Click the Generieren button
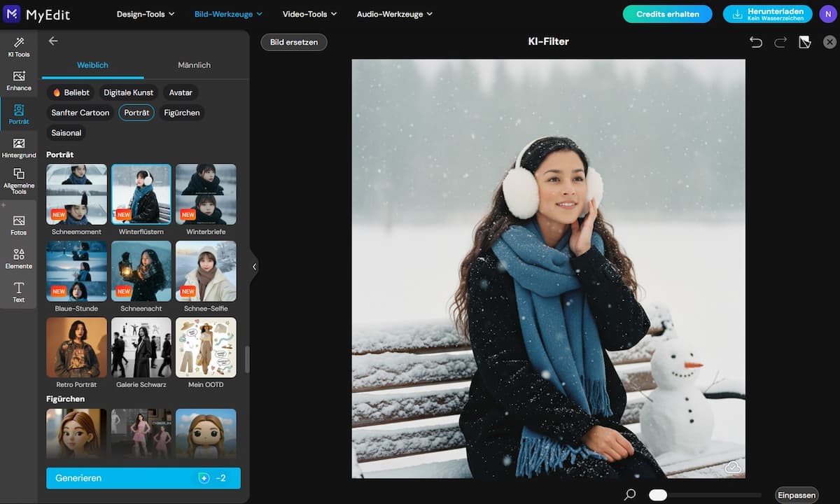The image size is (840, 504). click(143, 477)
